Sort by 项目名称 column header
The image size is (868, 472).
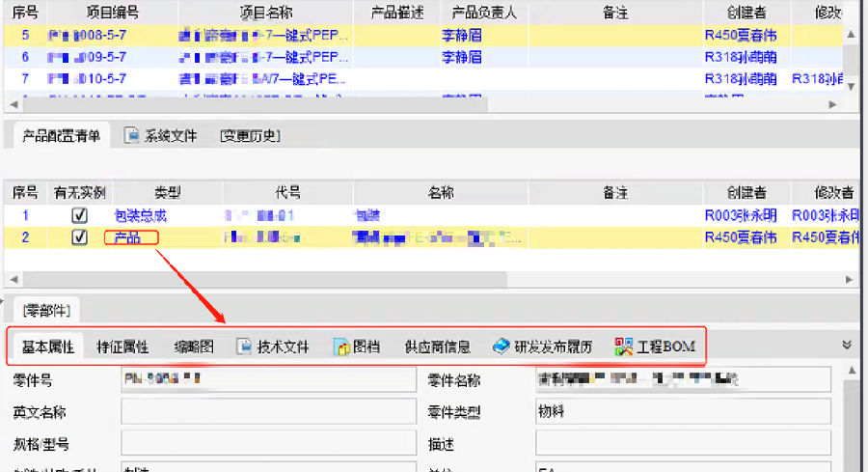[266, 13]
